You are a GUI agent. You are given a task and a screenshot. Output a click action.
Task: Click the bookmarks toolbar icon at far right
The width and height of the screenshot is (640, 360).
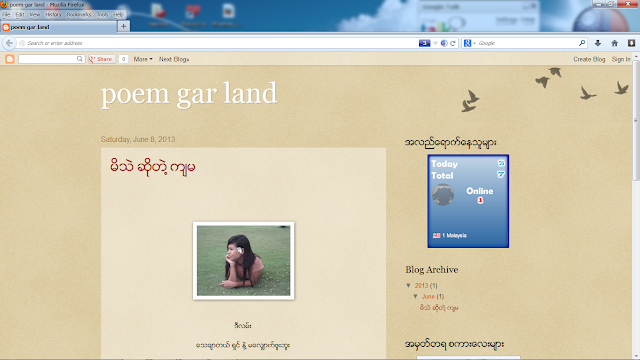coord(631,43)
